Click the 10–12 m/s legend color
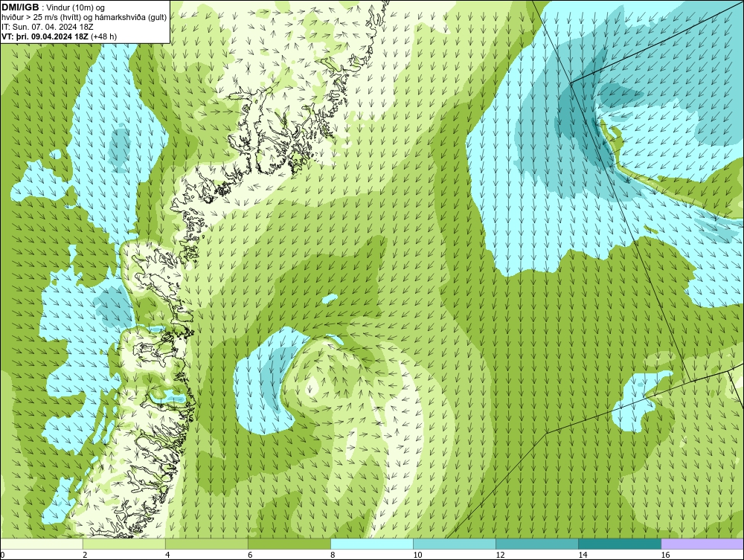This screenshot has height=560, width=744. (455, 544)
